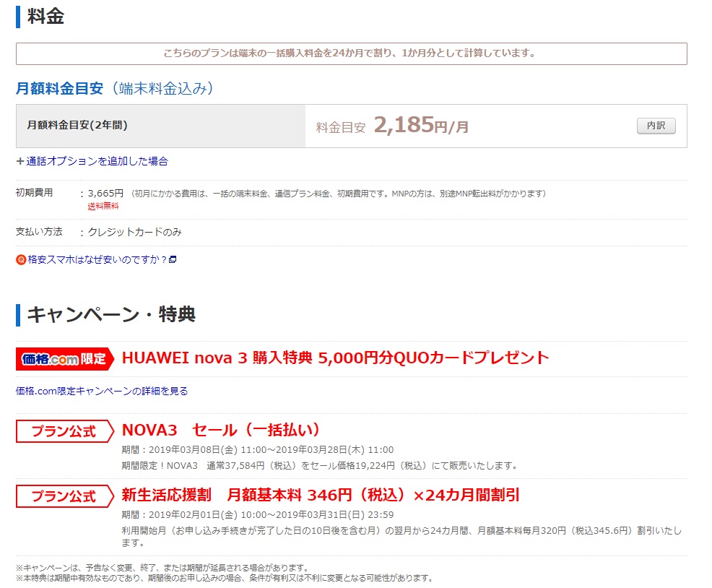Click the 3,665円 initial cost value
The height and width of the screenshot is (588, 712).
[x=105, y=193]
